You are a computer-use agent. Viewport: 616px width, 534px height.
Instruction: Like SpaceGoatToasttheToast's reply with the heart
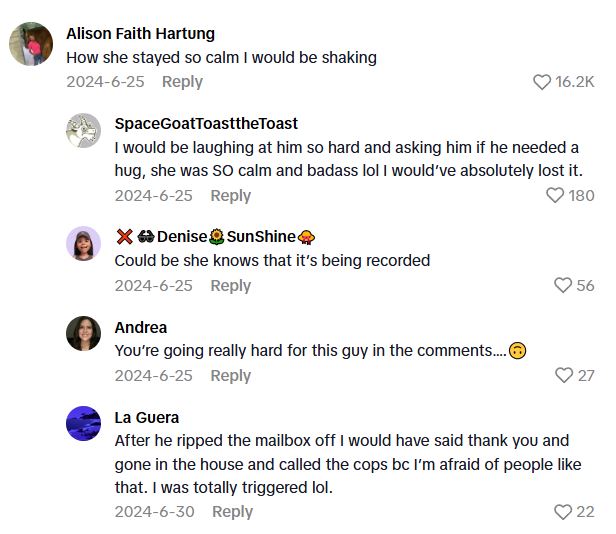555,196
